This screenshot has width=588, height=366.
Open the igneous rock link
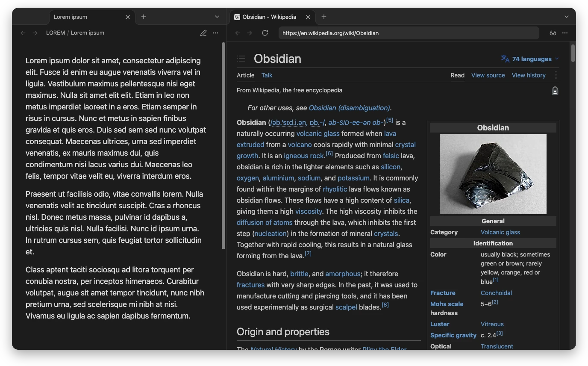(x=304, y=156)
